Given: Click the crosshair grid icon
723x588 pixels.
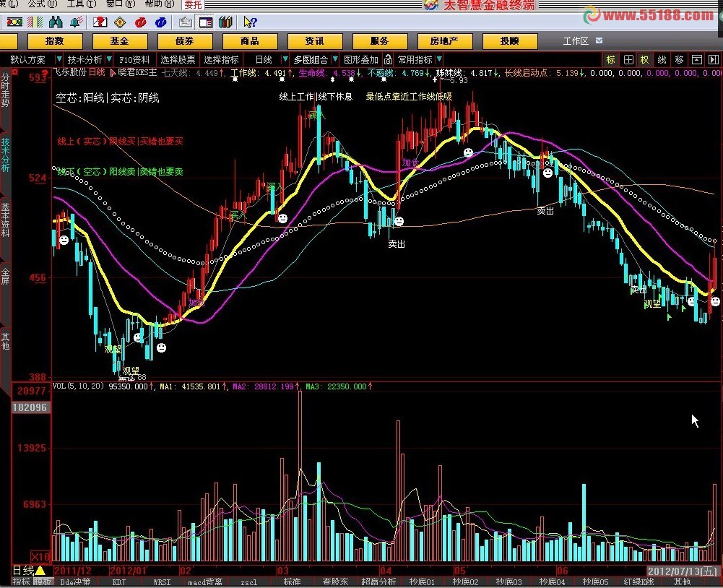Looking at the screenshot, I should 628,59.
